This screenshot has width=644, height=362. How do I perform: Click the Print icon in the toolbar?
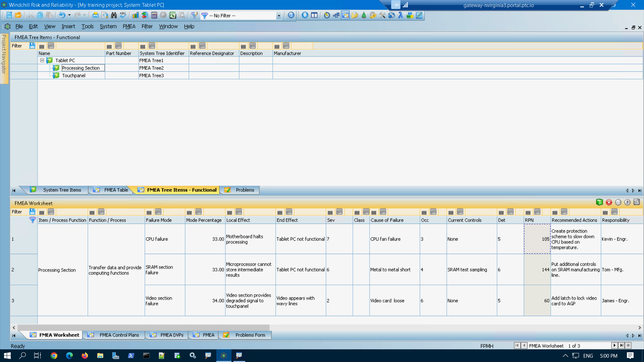click(x=95, y=15)
